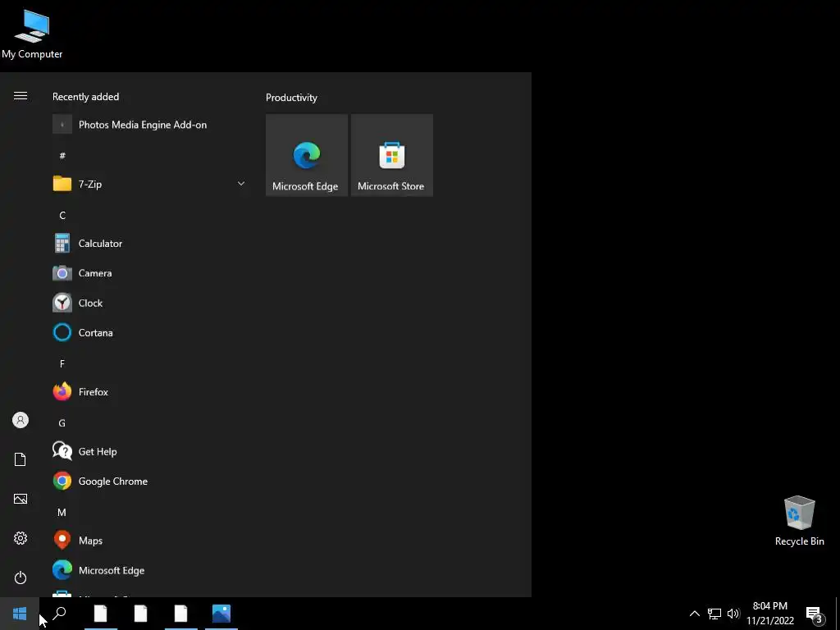Open the Get Help app
The height and width of the screenshot is (630, 840).
click(150, 452)
